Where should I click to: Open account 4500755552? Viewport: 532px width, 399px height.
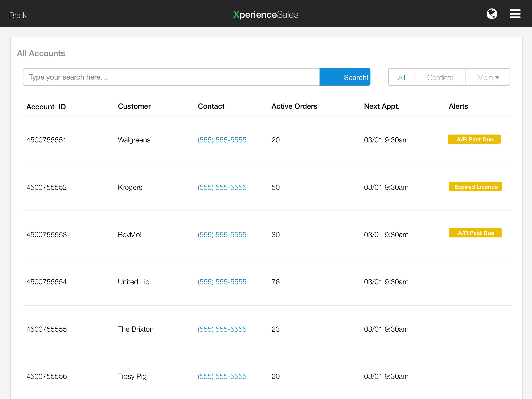(47, 187)
